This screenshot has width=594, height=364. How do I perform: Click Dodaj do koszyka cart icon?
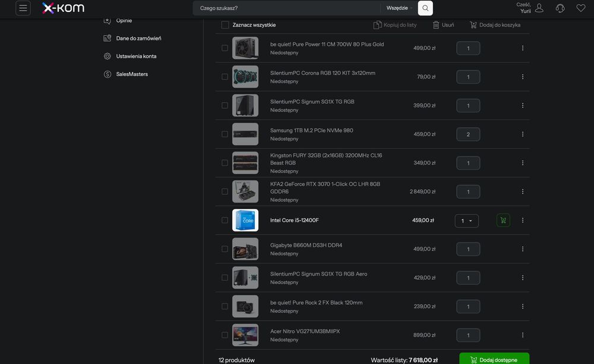click(473, 25)
